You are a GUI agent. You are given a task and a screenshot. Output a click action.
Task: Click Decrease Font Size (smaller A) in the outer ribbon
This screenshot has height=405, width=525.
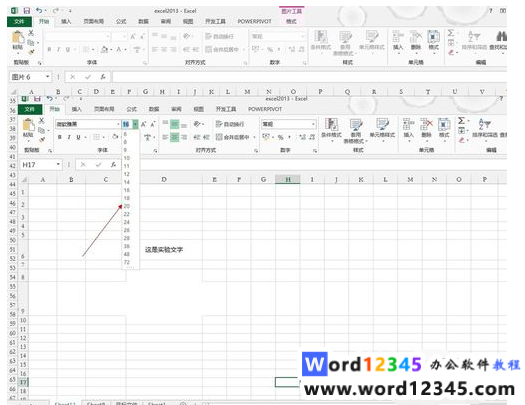point(142,36)
